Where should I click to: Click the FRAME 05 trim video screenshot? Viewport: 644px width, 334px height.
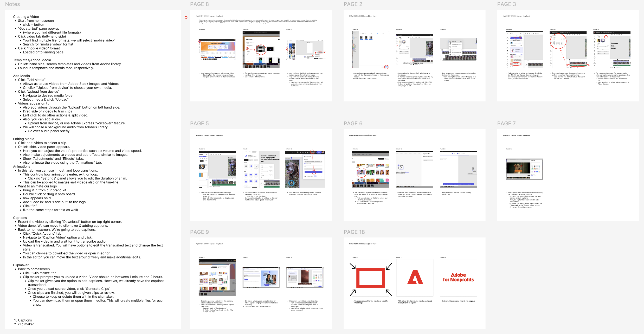tap(414, 50)
